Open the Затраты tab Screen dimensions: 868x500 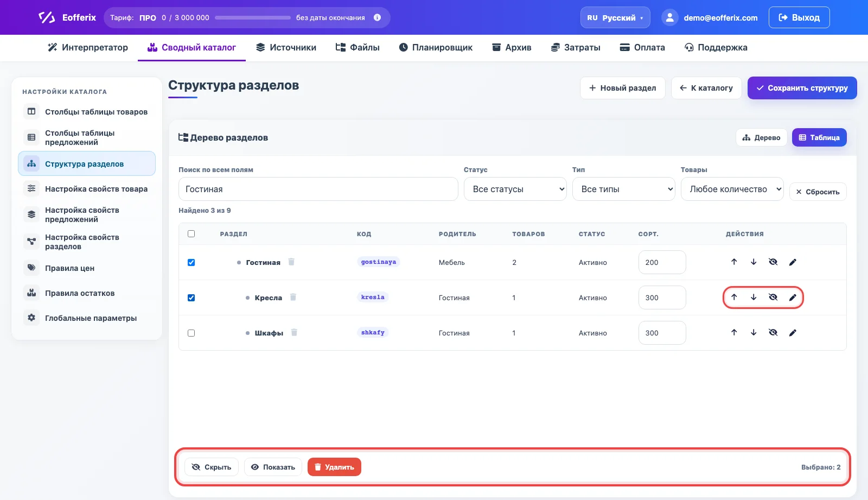pyautogui.click(x=576, y=48)
